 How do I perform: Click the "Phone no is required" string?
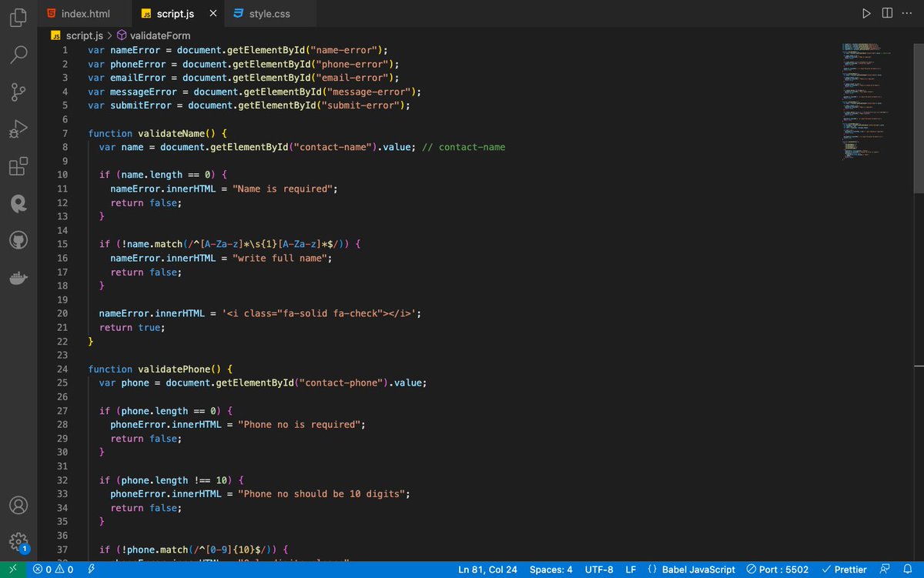(x=299, y=424)
